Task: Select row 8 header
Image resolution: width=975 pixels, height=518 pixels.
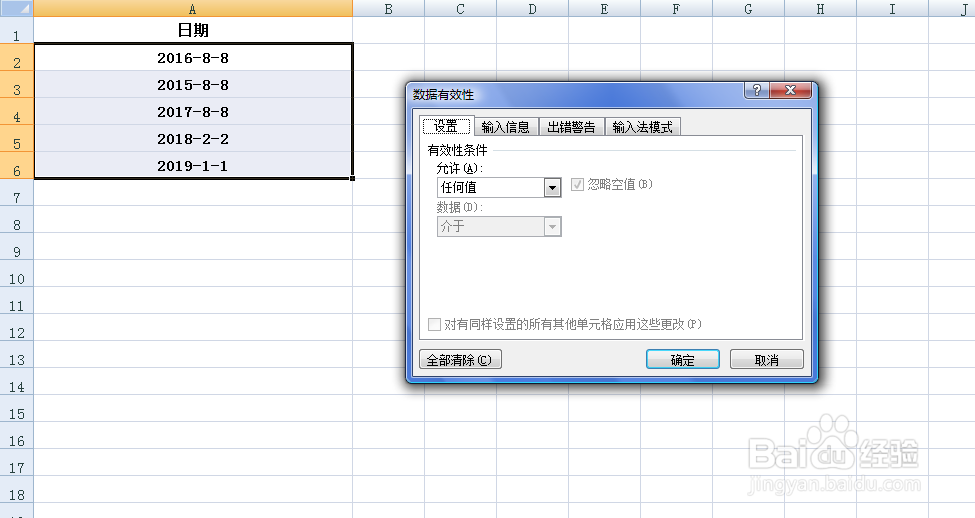Action: pyautogui.click(x=16, y=220)
